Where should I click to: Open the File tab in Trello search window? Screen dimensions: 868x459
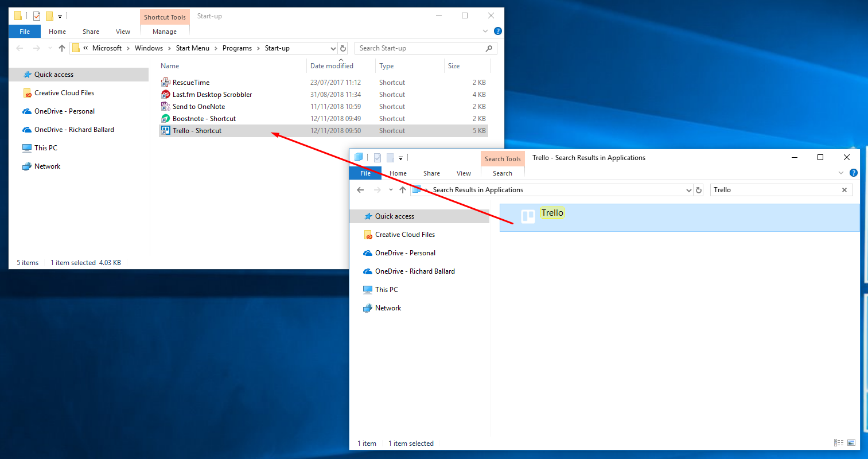click(365, 173)
